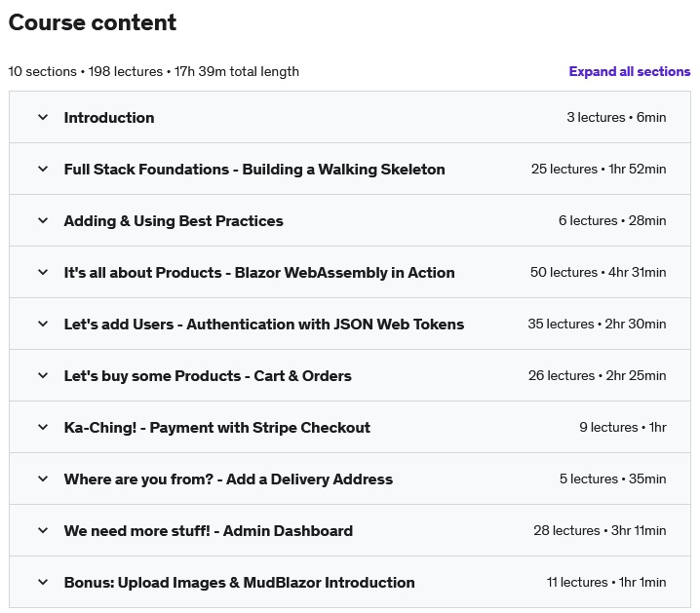
Task: Expand chevron for Authentication with JSON Web Tokens
Action: point(43,324)
